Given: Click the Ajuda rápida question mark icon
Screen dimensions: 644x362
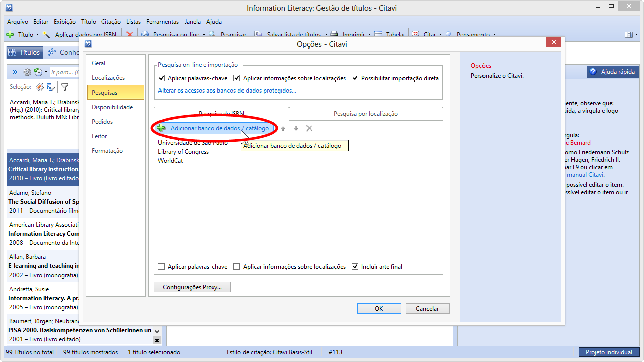Looking at the screenshot, I should [x=593, y=72].
